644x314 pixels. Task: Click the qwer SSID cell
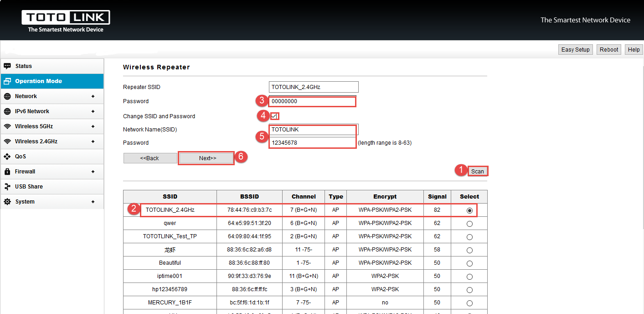(x=170, y=223)
